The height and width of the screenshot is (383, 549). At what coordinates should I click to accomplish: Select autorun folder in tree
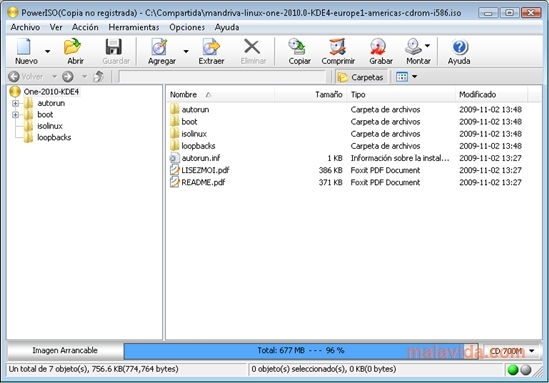(x=51, y=103)
